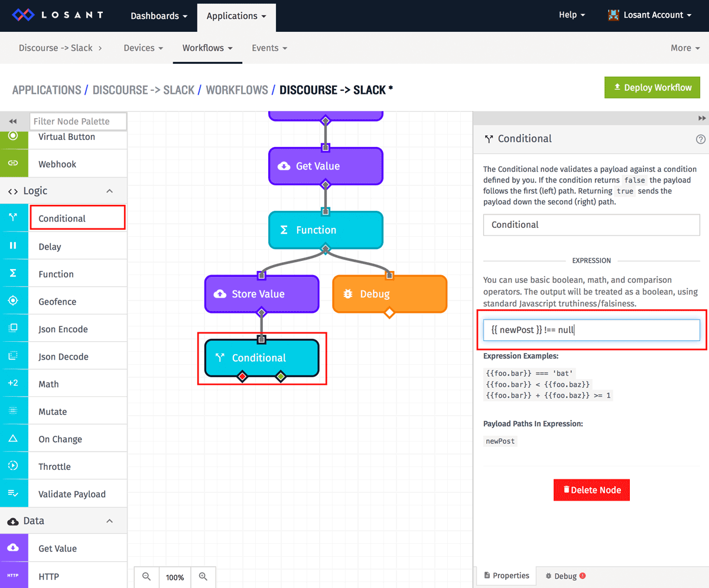This screenshot has height=588, width=709.
Task: Click the WORKFLOWS breadcrumb link
Action: click(237, 90)
